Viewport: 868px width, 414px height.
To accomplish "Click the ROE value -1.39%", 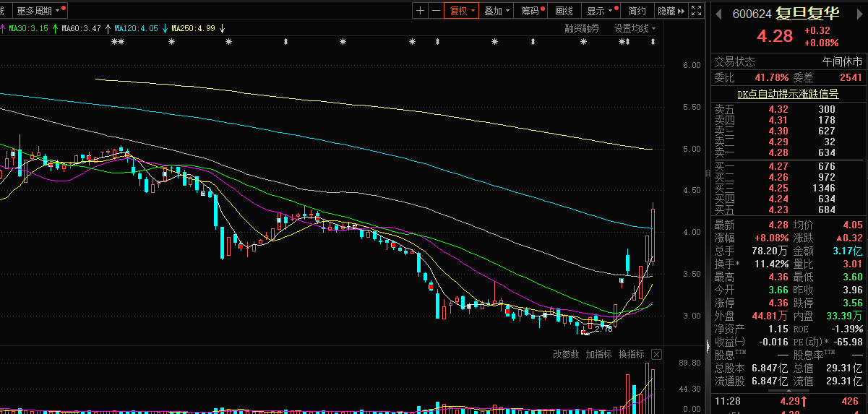I will [847, 328].
